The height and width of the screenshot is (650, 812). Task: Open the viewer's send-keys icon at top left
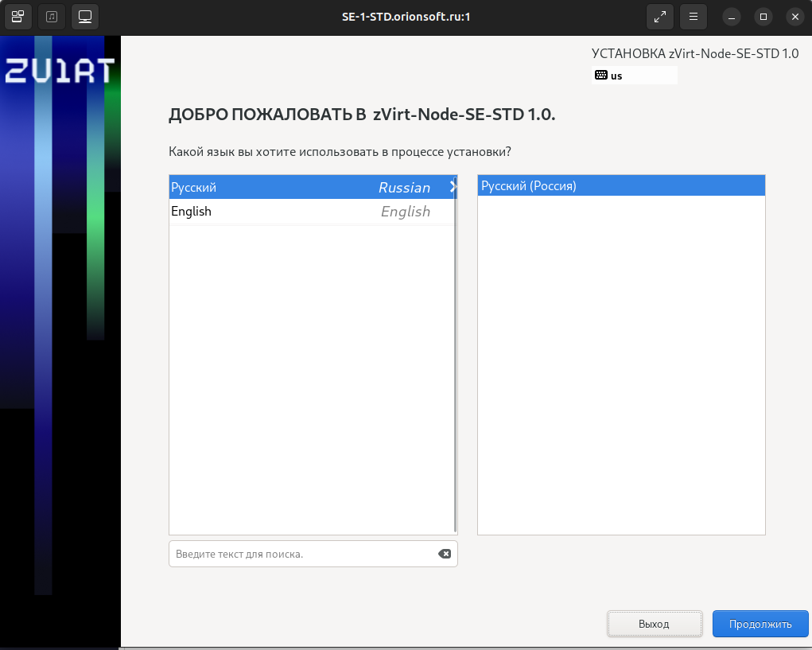[x=18, y=17]
